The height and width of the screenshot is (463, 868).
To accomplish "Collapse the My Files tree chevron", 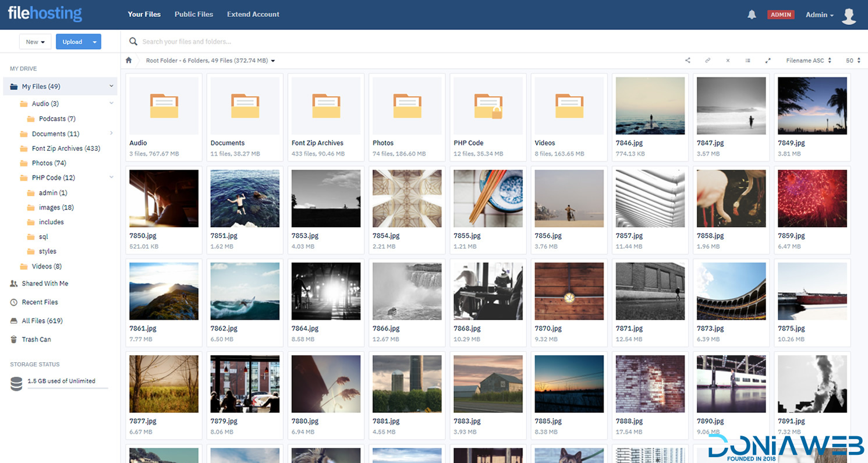I will click(x=111, y=86).
